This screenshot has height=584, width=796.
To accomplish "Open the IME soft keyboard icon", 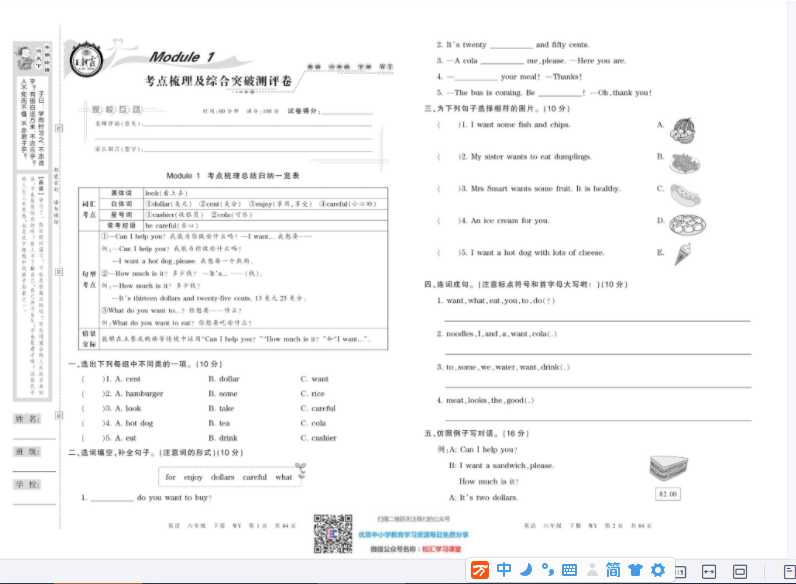I will pyautogui.click(x=570, y=570).
